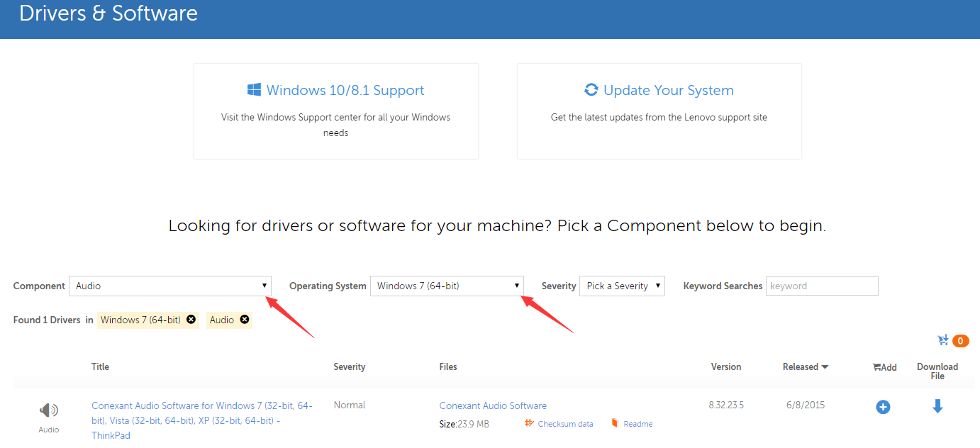Click the Keyword Searches input field
Image resolution: width=980 pixels, height=448 pixels.
click(x=822, y=286)
